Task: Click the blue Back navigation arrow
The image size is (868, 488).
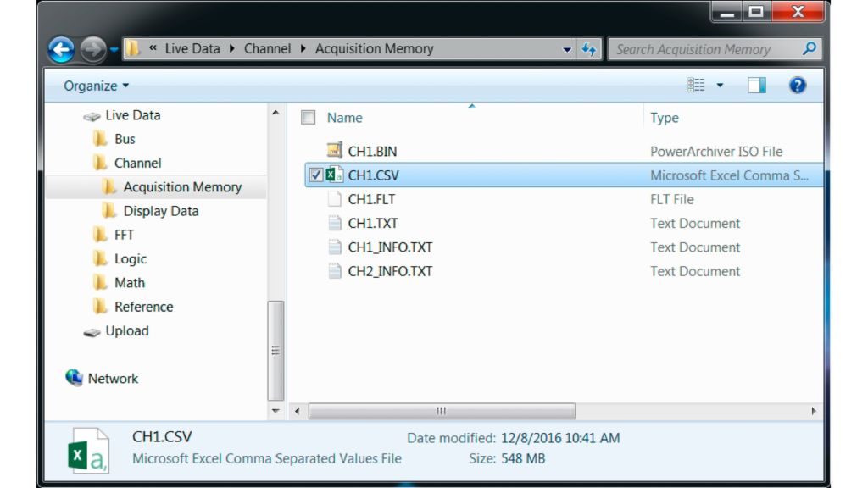Action: point(61,50)
